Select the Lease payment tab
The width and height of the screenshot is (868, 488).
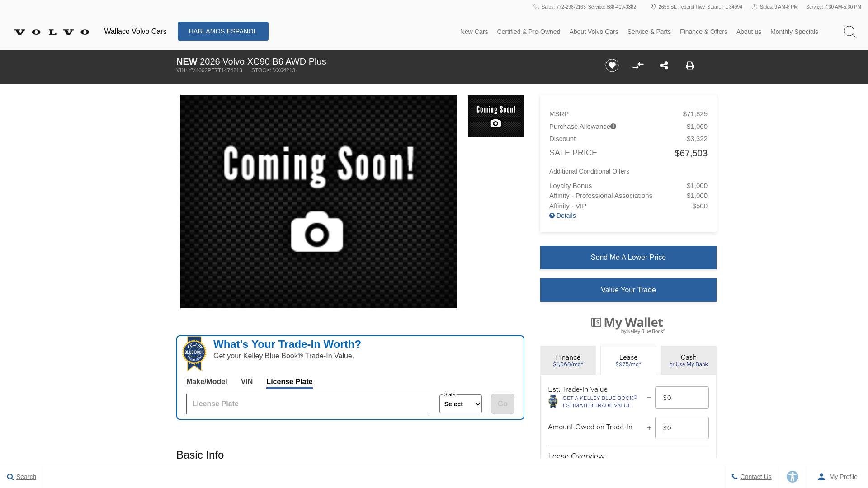click(x=628, y=360)
